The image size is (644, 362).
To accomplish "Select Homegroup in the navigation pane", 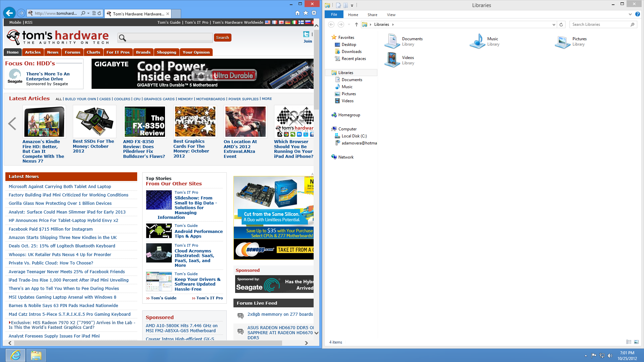I will pos(349,115).
